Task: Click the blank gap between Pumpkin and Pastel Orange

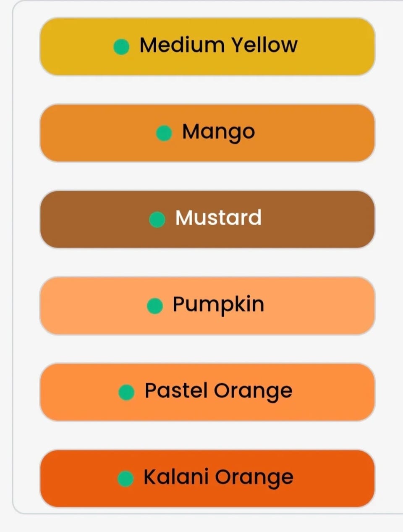Action: 207,349
